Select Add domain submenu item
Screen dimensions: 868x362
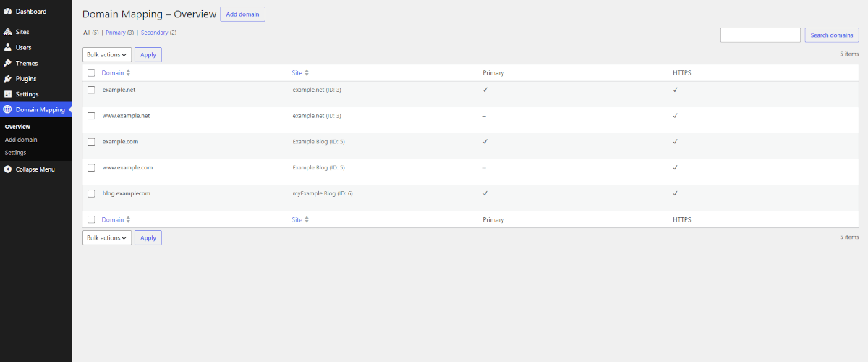(x=21, y=140)
